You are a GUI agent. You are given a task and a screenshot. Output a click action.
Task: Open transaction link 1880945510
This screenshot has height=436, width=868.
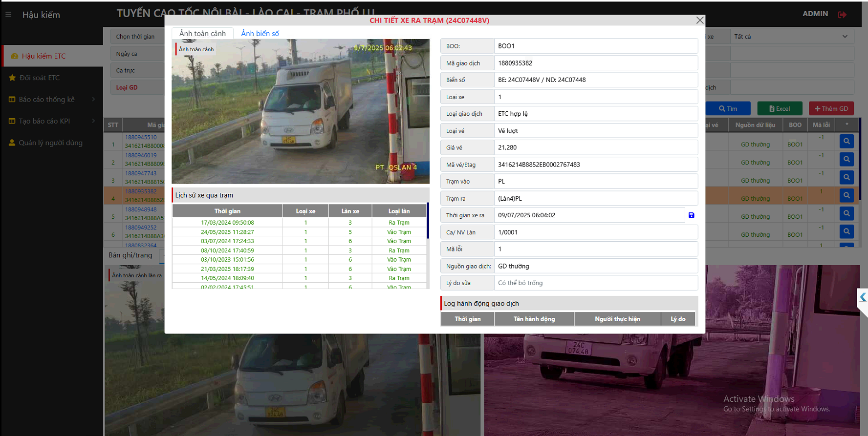point(141,137)
